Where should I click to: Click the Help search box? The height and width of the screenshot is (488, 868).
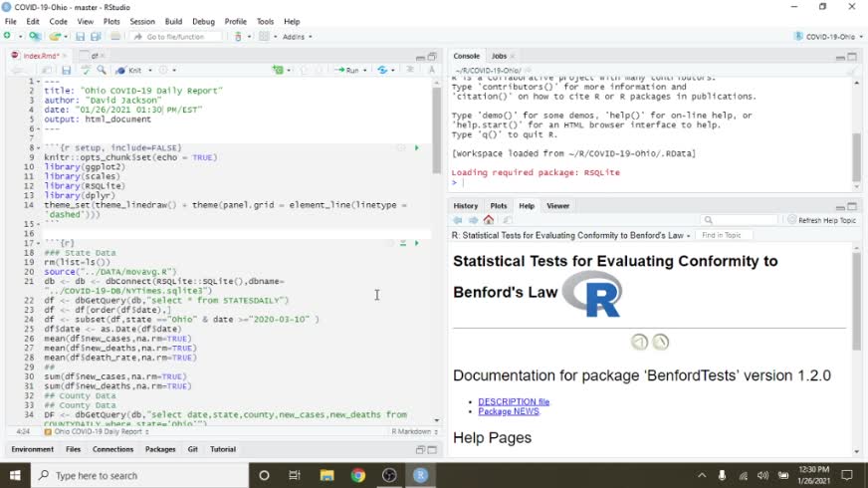pos(739,220)
